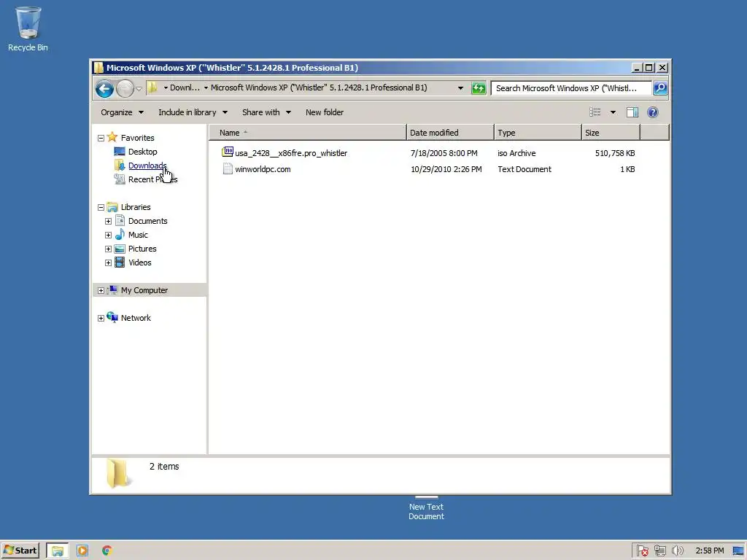The image size is (747, 560).
Task: Click the 7/18/2005 8:00 PM date cell
Action: (444, 153)
